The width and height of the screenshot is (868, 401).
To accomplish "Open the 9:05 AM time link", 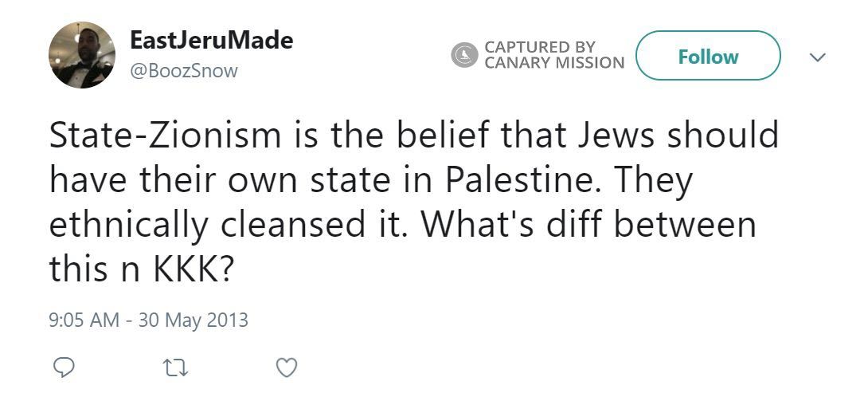I will pos(84,320).
